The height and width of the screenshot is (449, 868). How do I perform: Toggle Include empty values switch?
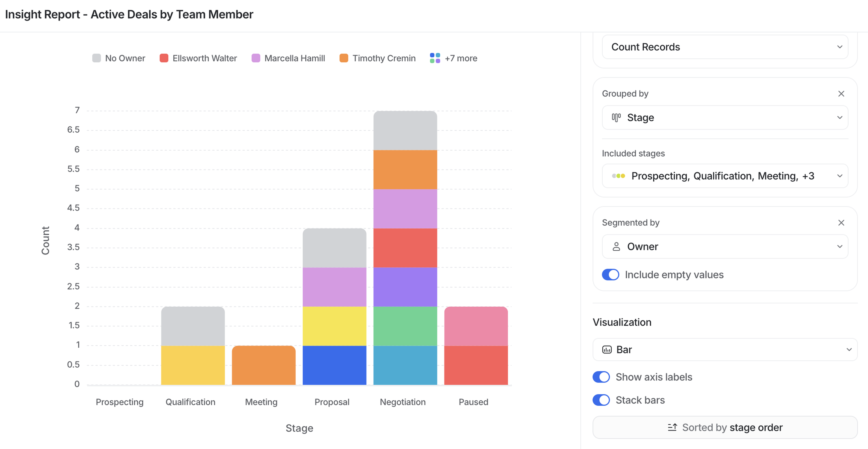tap(610, 275)
